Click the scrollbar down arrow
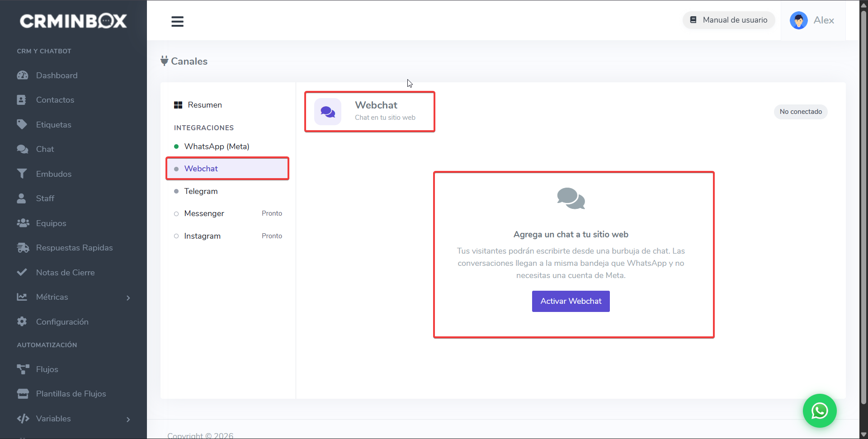Viewport: 868px width, 439px height. [863, 434]
